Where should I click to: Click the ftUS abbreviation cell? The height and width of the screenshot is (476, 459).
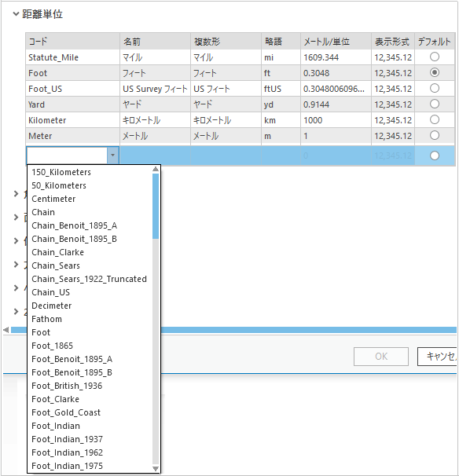pos(281,89)
